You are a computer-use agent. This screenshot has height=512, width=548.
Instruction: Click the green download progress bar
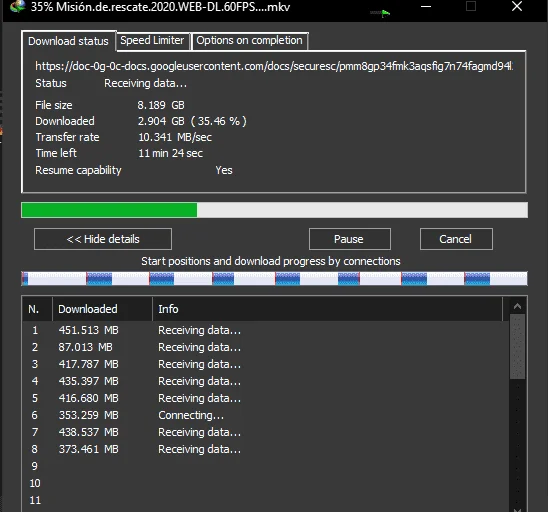point(274,210)
